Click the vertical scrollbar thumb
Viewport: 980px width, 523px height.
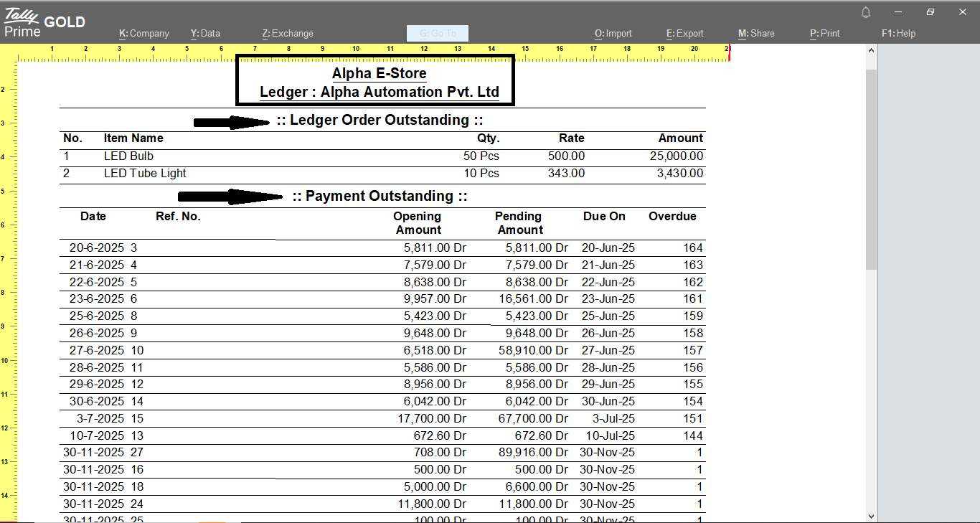(872, 169)
